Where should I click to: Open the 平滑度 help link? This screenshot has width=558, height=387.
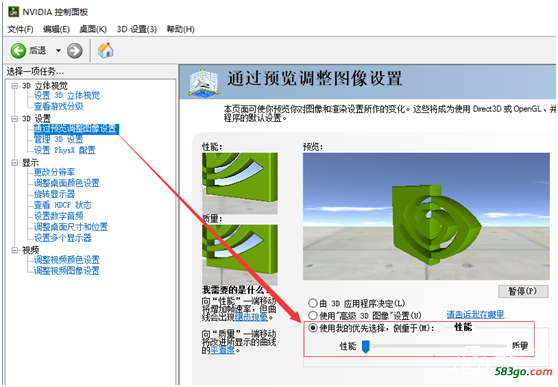point(222,350)
